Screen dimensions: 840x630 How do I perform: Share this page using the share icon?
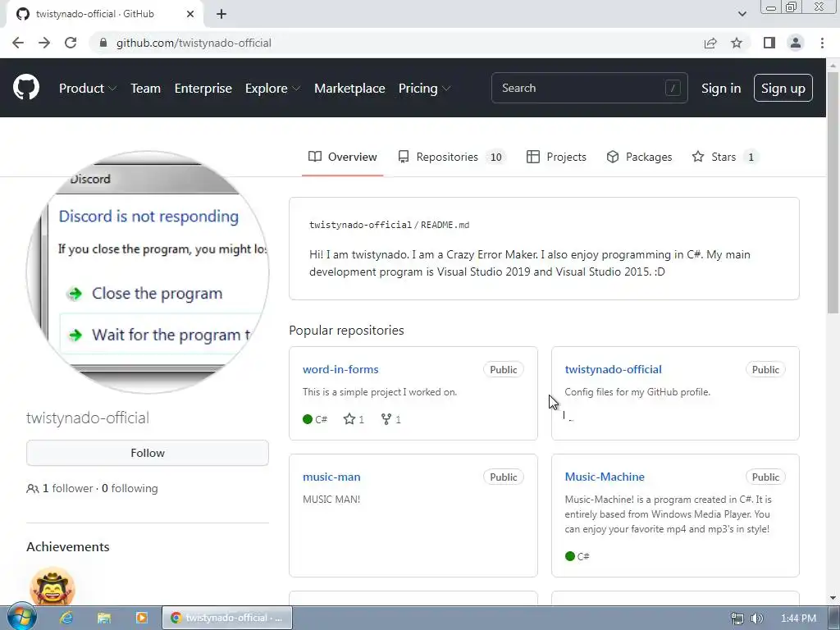click(x=710, y=43)
